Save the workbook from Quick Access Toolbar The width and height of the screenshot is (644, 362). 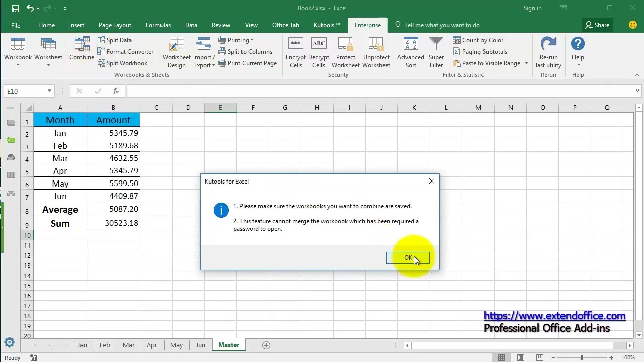(x=15, y=8)
